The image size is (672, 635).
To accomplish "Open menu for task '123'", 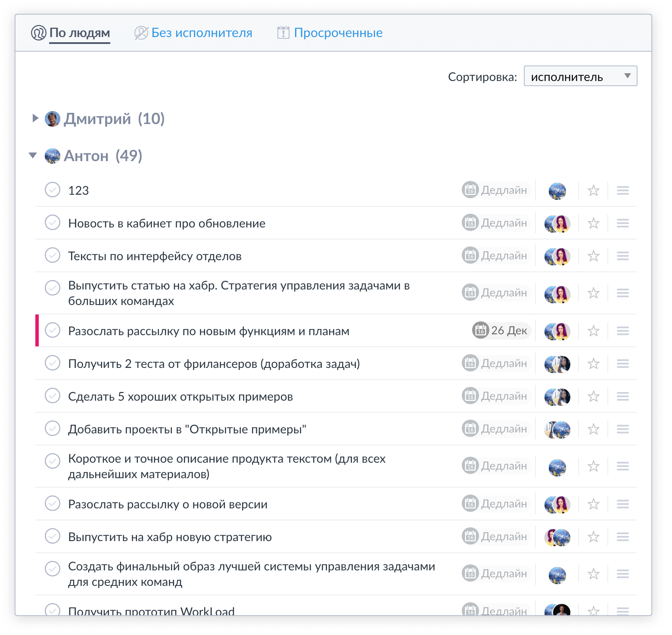I will click(x=622, y=190).
